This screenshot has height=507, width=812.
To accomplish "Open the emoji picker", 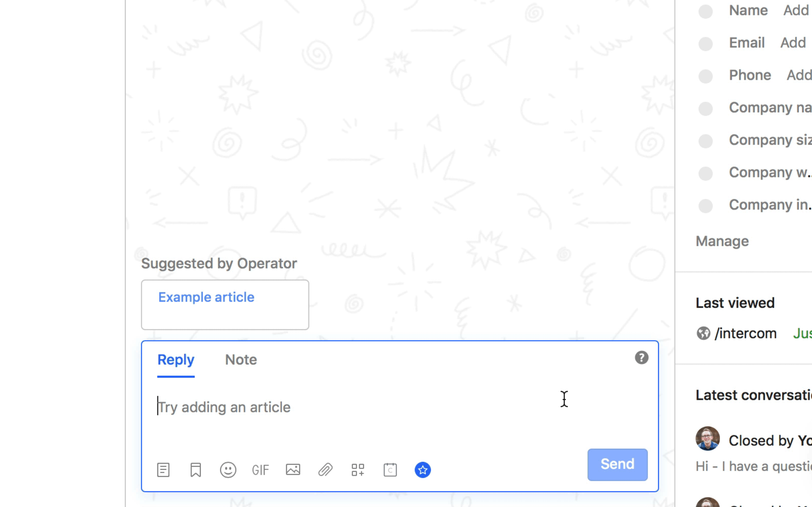I will coord(228,470).
